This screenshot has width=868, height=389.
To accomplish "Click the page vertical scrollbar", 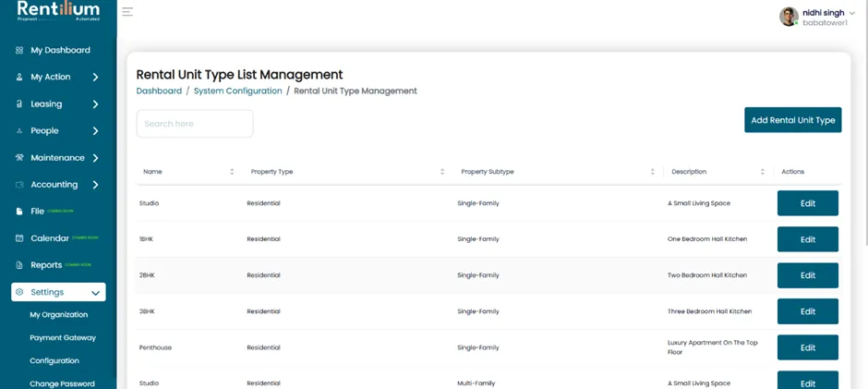I will (865, 122).
